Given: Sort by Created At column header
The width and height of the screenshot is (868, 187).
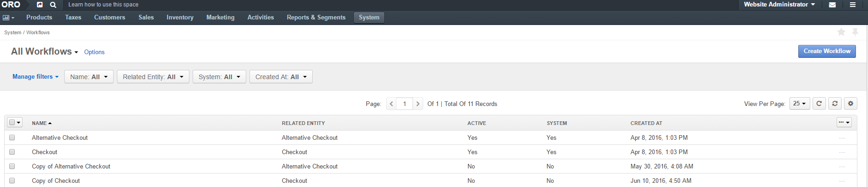Looking at the screenshot, I should (646, 123).
